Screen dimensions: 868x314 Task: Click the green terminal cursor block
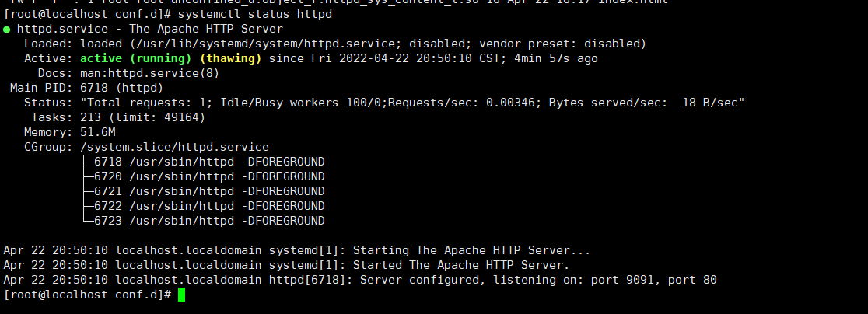coord(181,295)
